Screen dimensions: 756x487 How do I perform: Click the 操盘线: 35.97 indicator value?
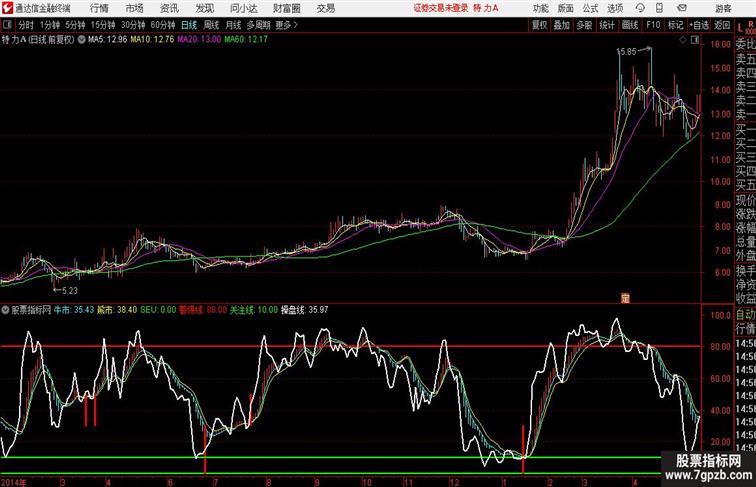click(x=305, y=310)
